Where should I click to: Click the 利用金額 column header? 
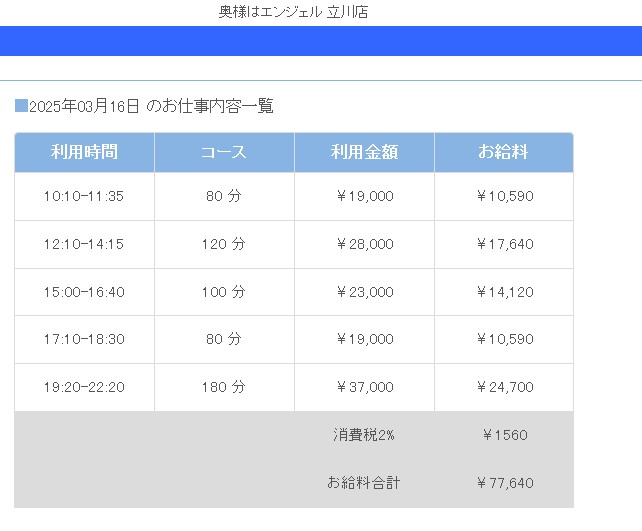364,152
